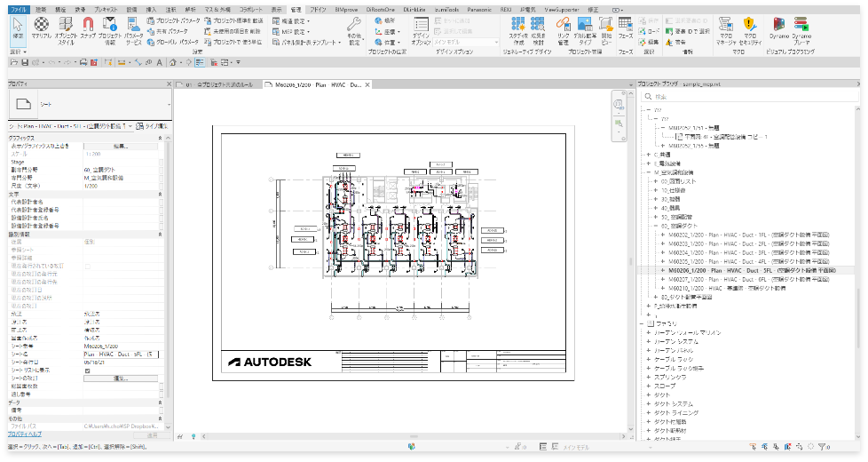Screen dimensions: 868x462
Task: Collapse the 60_空調ダクト tree node
Action: (x=656, y=226)
